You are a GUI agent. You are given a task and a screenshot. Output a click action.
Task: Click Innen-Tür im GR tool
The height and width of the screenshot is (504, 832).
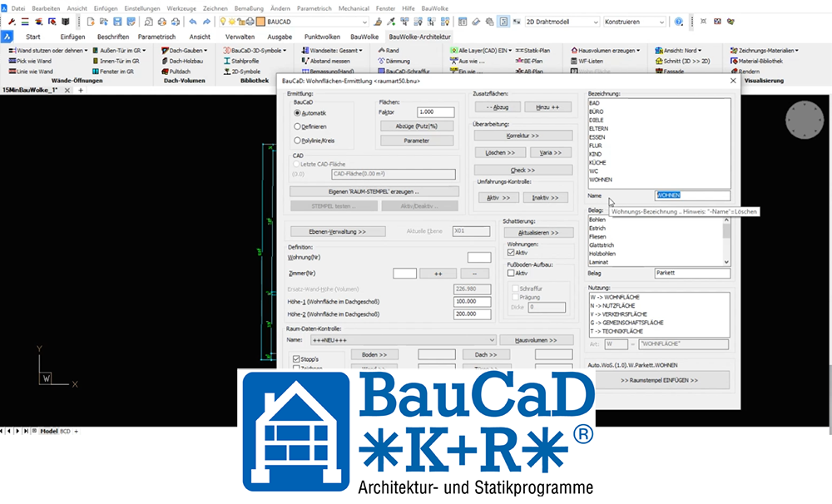(116, 61)
